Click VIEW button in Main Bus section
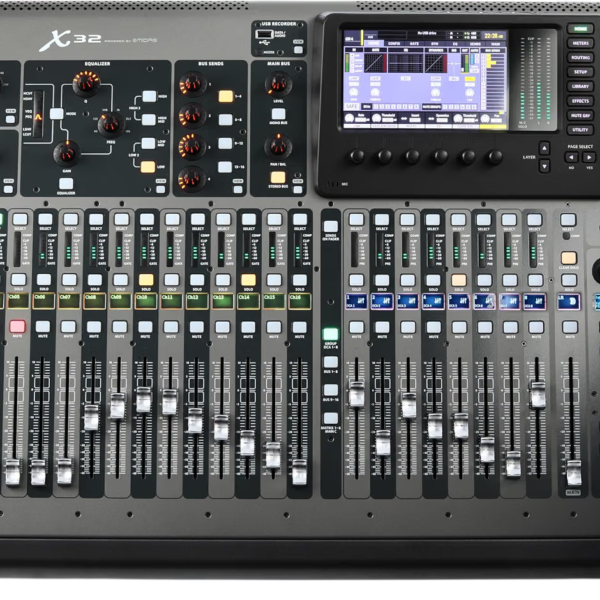This screenshot has width=600, height=600. 298,189
